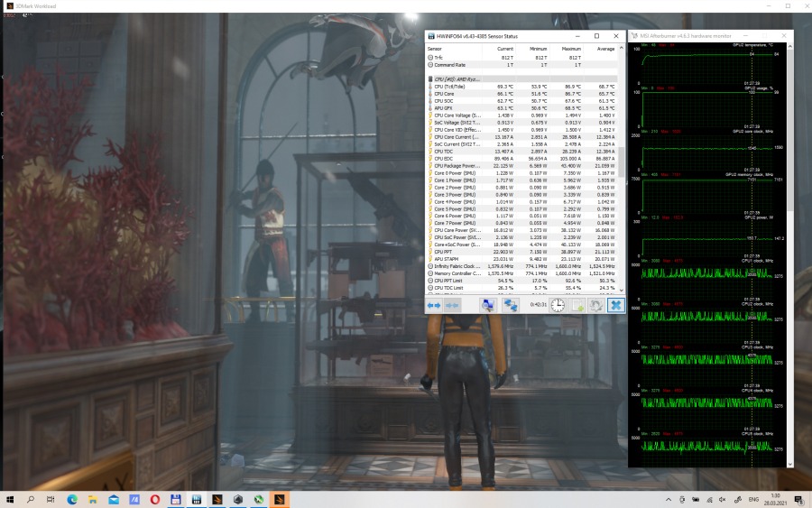Select the Command Rate sensor row
The image size is (812, 508).
point(521,65)
